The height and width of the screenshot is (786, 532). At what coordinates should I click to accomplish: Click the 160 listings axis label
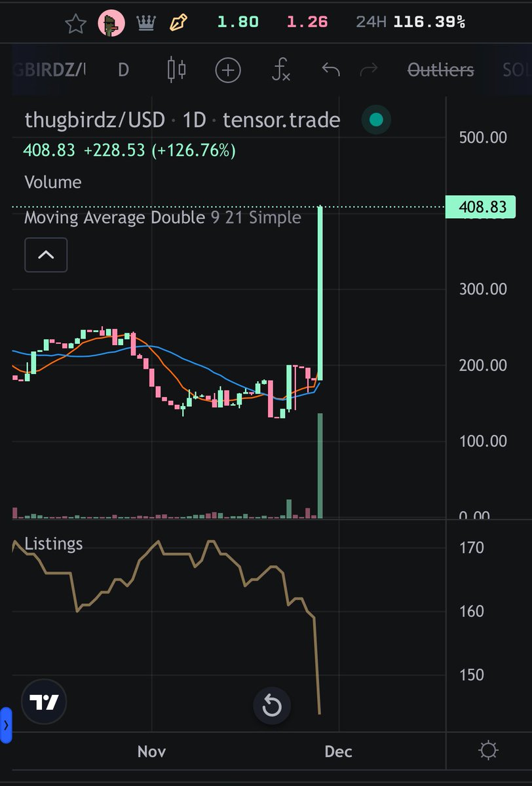coord(472,611)
